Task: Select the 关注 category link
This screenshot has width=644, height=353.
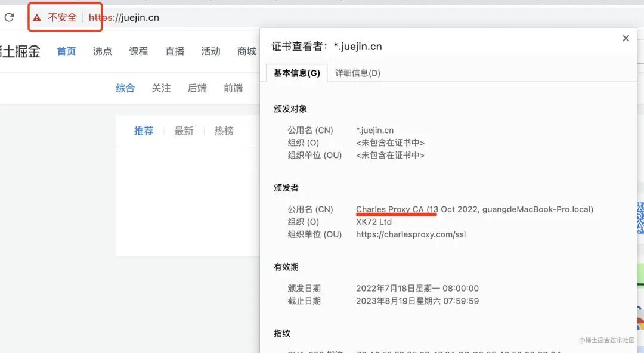Action: click(161, 88)
